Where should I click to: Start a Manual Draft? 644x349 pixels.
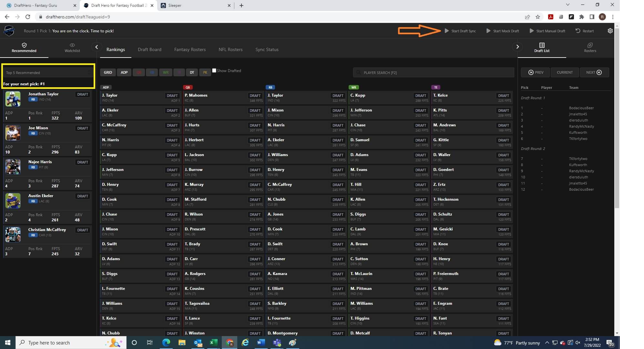[x=547, y=31]
